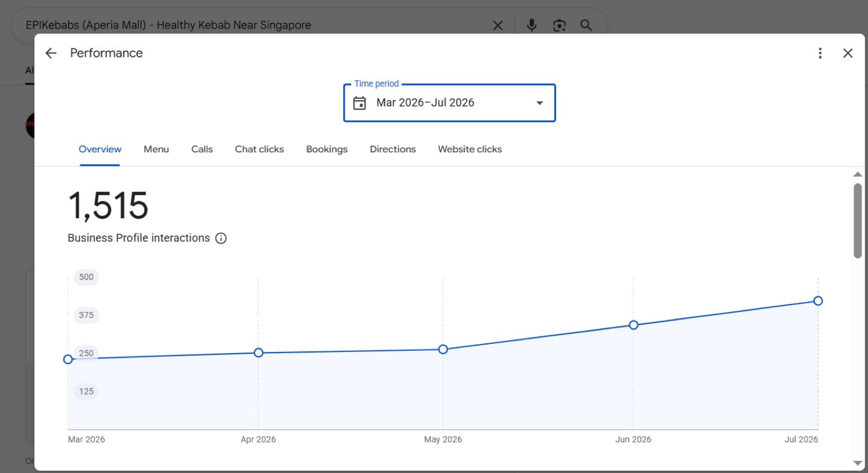
Task: Select the Overview tab
Action: click(100, 149)
